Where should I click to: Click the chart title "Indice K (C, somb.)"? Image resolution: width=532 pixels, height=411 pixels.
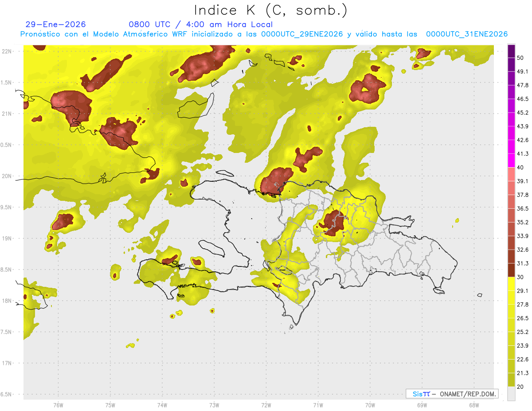(270, 10)
